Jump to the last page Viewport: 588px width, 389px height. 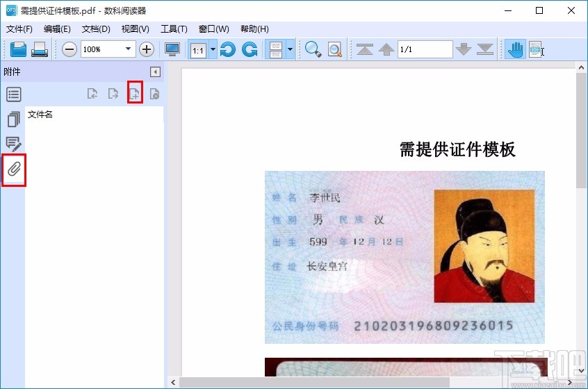(485, 49)
